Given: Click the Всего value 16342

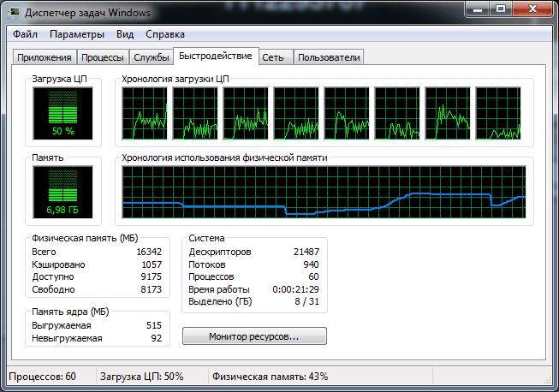Looking at the screenshot, I should point(149,252).
